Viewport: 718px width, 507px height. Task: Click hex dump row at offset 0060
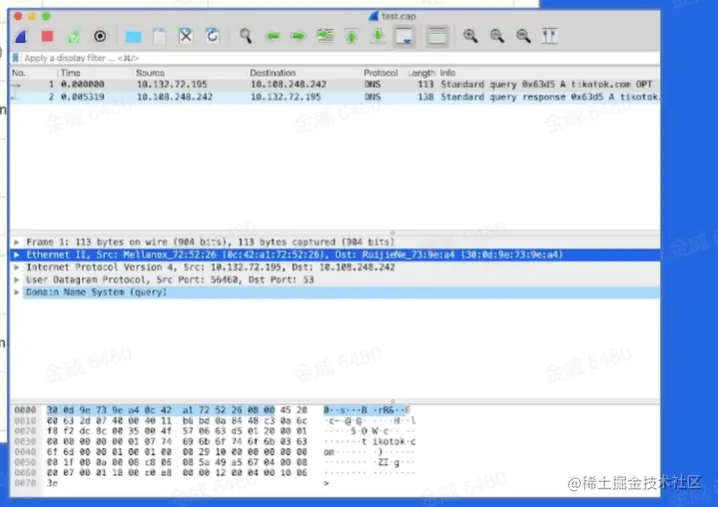[x=177, y=472]
